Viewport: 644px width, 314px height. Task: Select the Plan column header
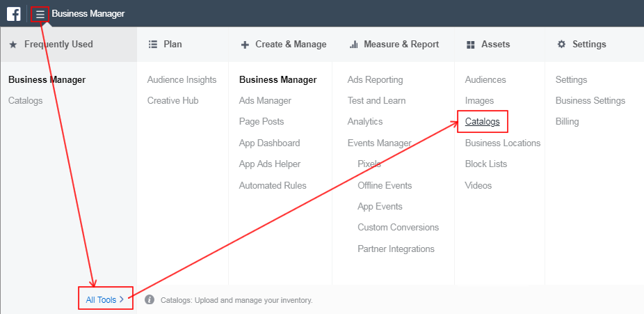[x=172, y=44]
